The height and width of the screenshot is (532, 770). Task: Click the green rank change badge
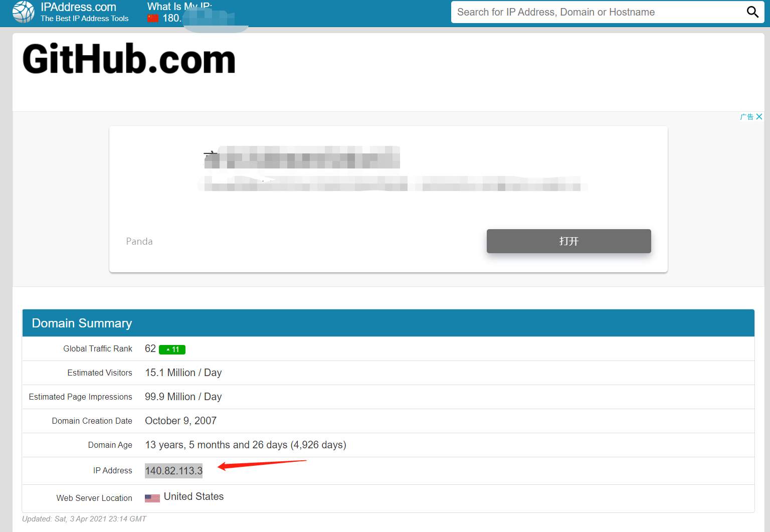[172, 349]
